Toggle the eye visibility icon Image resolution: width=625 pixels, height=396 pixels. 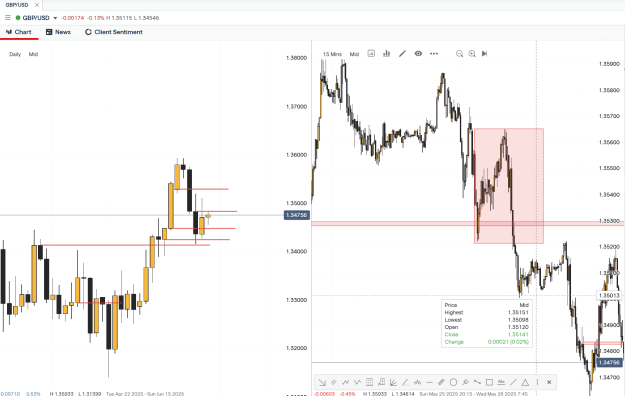tap(418, 53)
